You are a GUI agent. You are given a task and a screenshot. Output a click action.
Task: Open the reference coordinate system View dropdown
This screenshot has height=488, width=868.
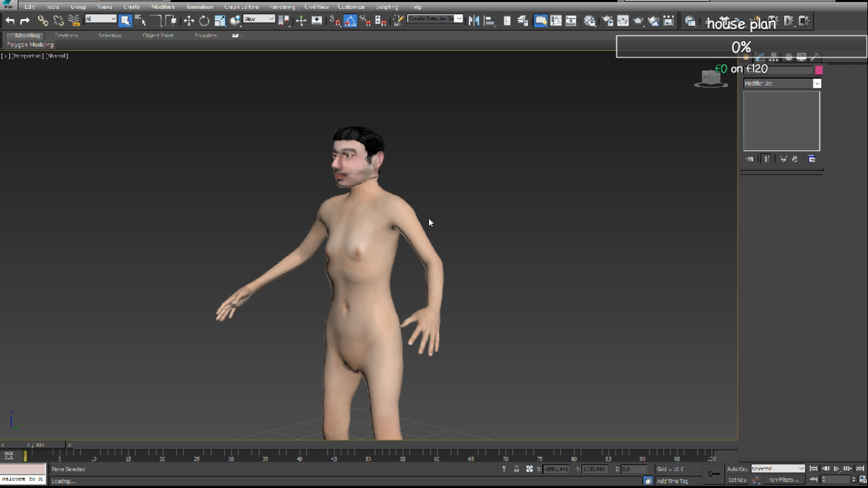coord(259,19)
